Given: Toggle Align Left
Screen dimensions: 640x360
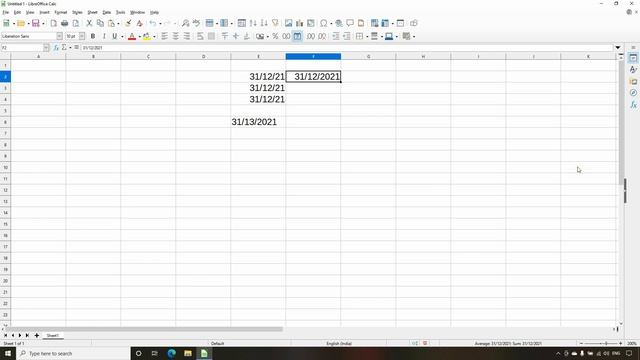Looking at the screenshot, I should tap(164, 36).
